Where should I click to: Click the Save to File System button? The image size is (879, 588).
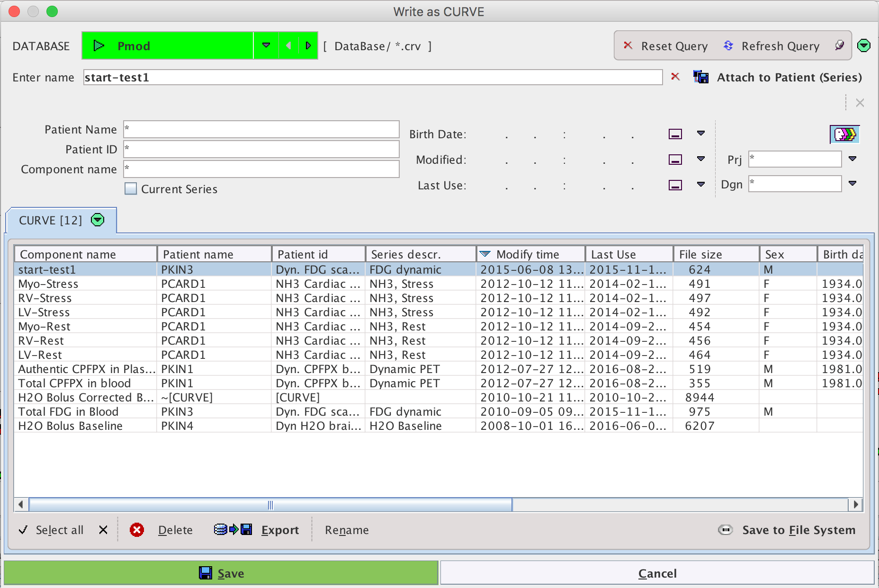click(x=787, y=530)
